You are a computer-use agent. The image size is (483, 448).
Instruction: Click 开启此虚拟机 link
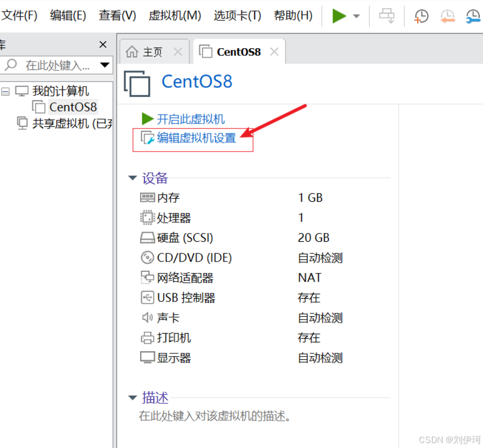pos(191,119)
